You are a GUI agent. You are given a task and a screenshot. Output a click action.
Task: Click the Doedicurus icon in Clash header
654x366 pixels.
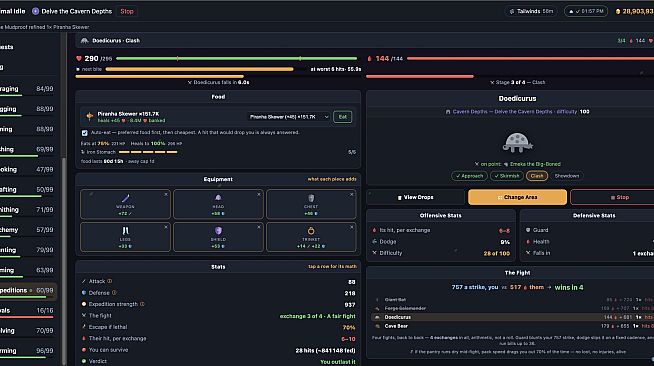[x=85, y=40]
